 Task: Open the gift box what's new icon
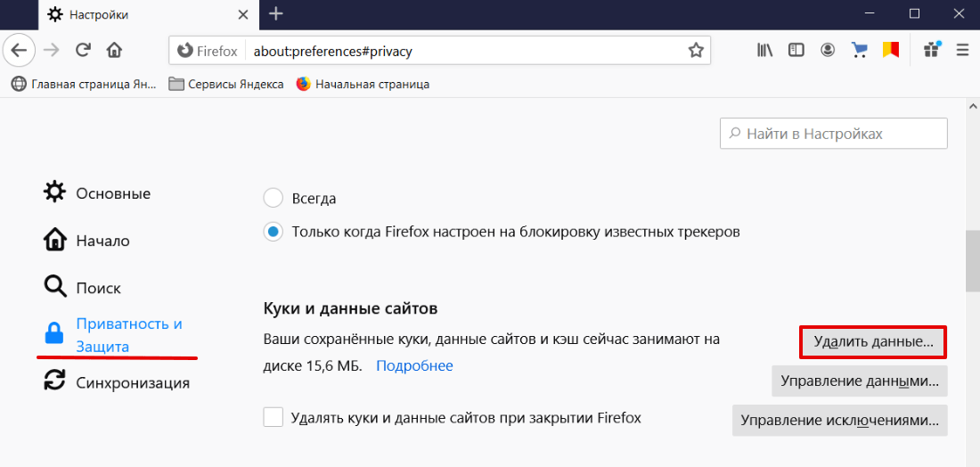point(932,50)
